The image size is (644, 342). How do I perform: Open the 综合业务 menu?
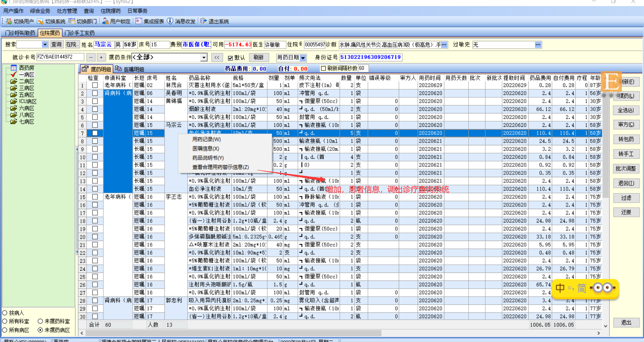(x=40, y=11)
